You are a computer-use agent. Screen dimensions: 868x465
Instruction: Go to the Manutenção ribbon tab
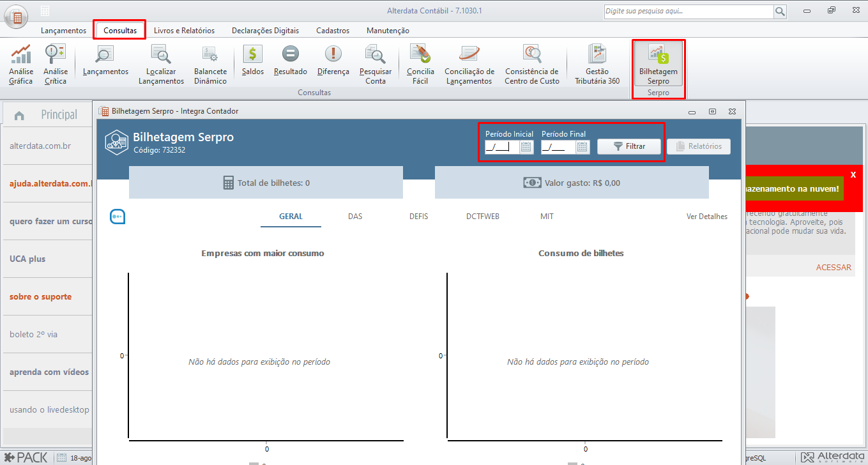pyautogui.click(x=388, y=31)
